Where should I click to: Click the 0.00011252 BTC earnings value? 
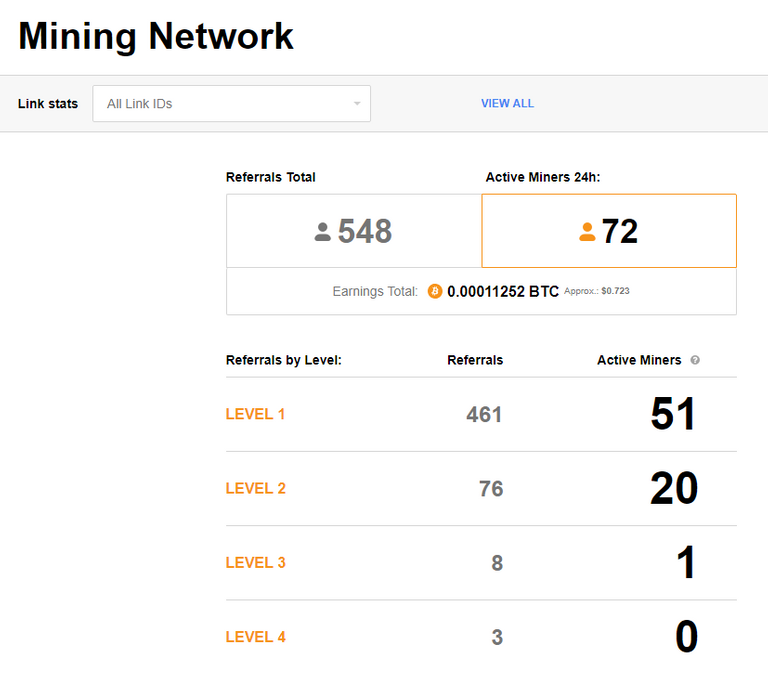click(x=503, y=291)
